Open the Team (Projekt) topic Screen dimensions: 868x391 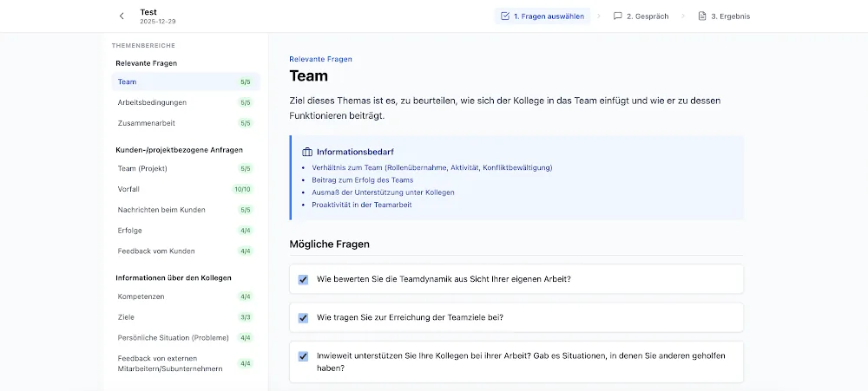point(186,168)
